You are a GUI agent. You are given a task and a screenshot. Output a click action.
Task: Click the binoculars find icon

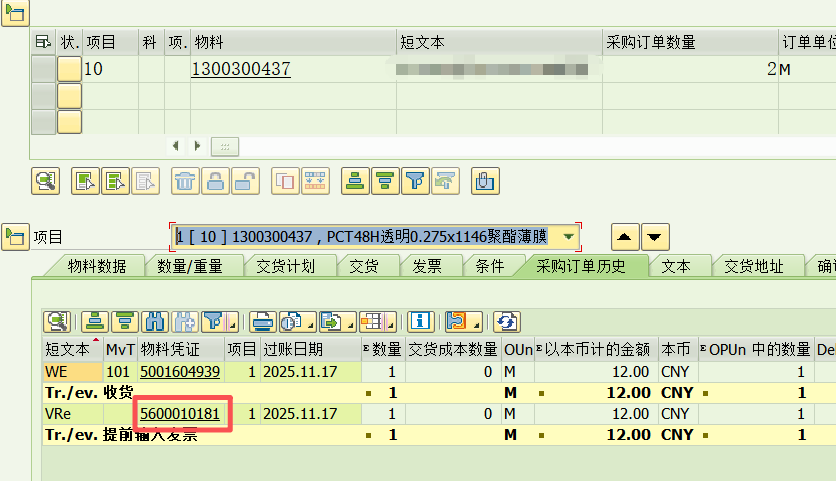click(155, 322)
